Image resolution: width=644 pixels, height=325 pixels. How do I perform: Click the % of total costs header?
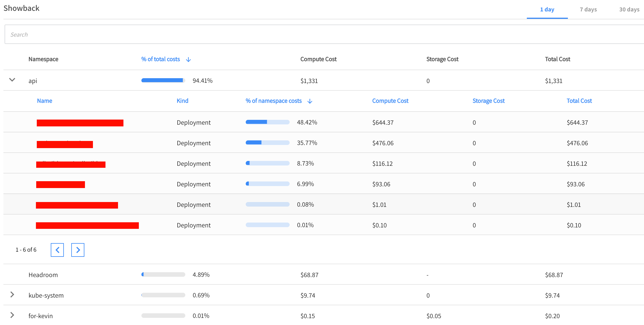[x=161, y=59]
